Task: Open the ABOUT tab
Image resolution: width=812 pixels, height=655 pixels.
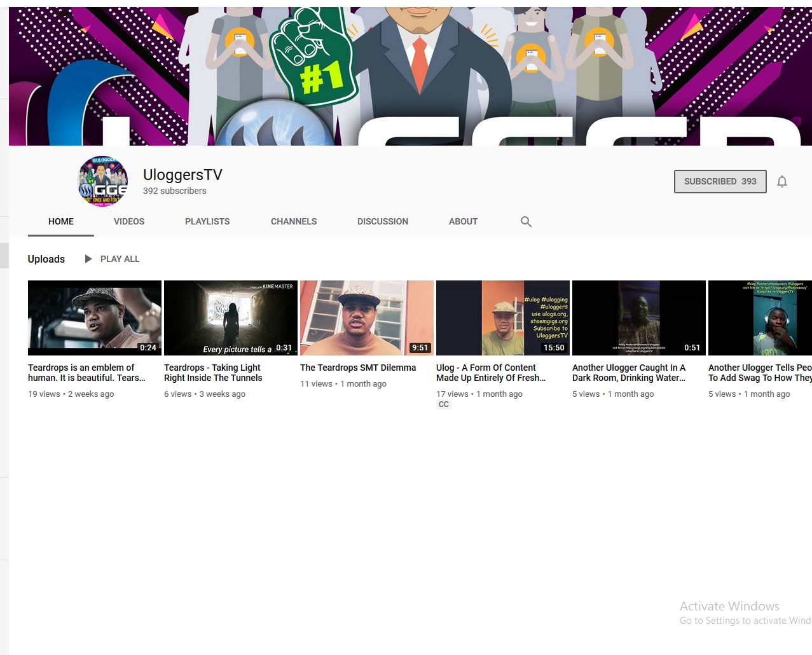Action: pyautogui.click(x=463, y=221)
